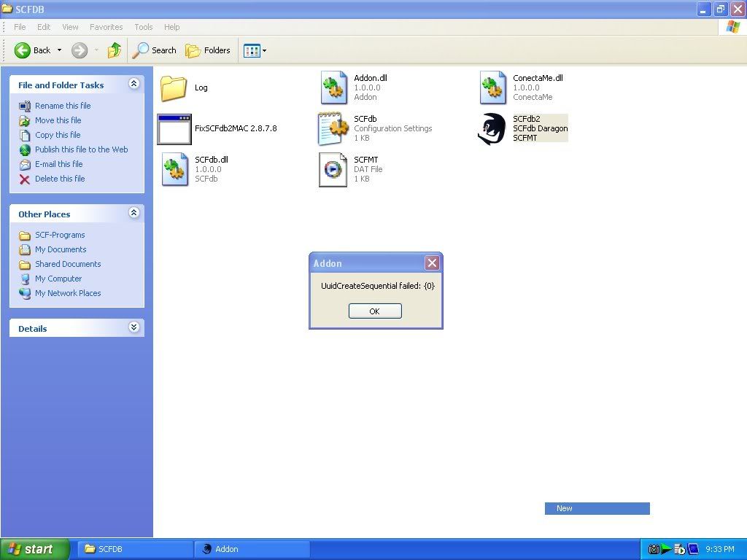747x560 pixels.
Task: Select the SCFdb.dll file icon
Action: [x=175, y=169]
